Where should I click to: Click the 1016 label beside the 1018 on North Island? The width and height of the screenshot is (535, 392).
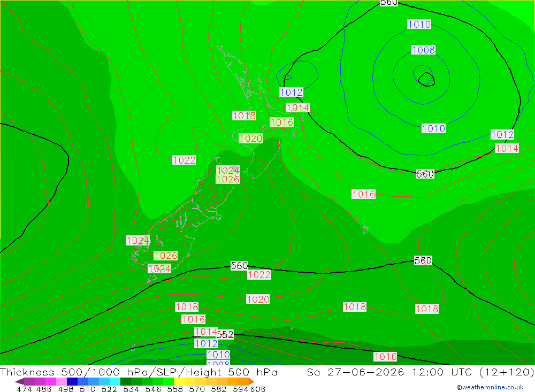[281, 122]
